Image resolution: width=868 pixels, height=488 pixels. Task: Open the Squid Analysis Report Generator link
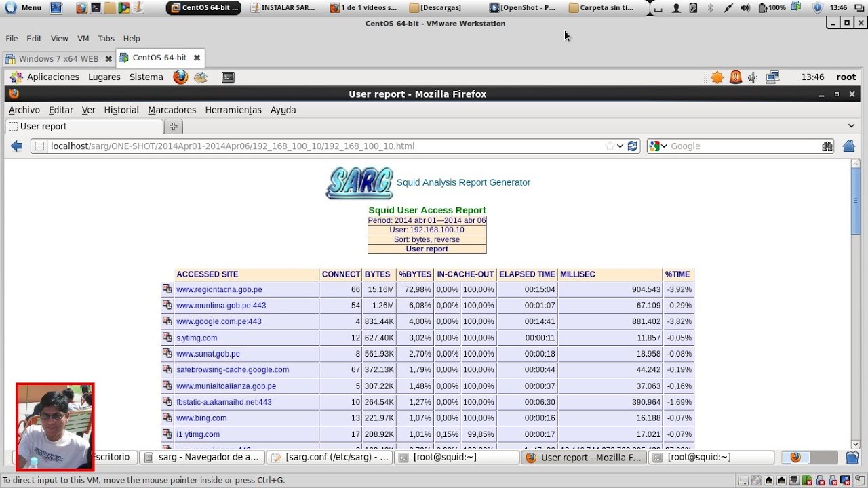click(x=463, y=182)
